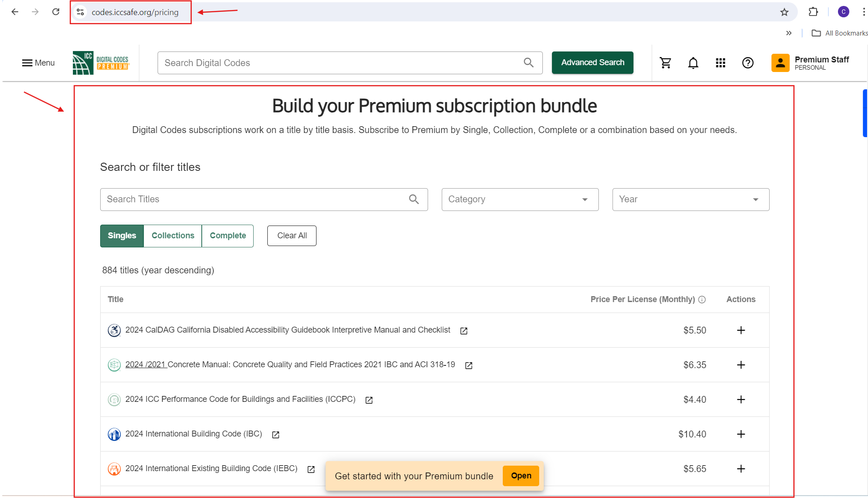Click the IEBC orange title icon
Image resolution: width=868 pixels, height=498 pixels.
click(x=114, y=469)
